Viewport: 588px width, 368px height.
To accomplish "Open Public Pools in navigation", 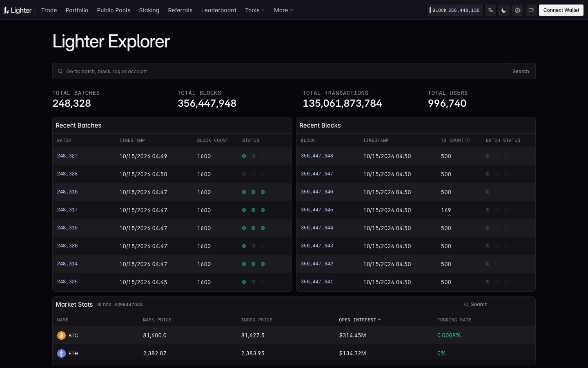I will [114, 10].
